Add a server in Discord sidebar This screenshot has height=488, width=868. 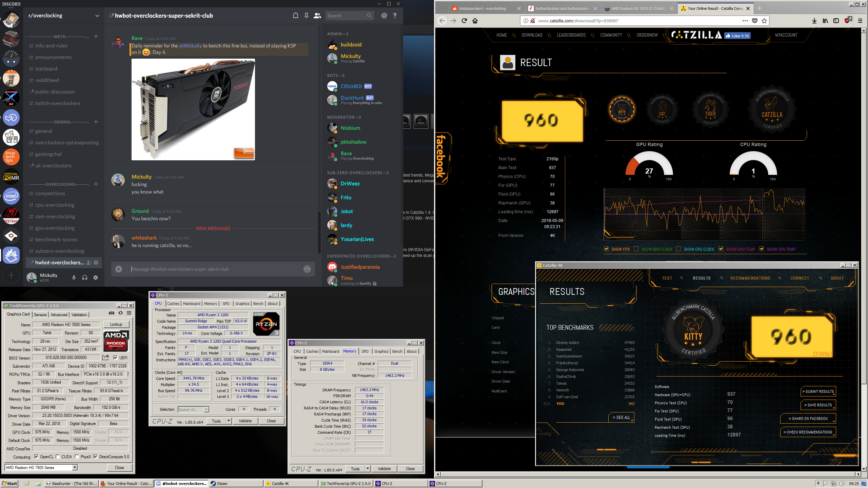pyautogui.click(x=11, y=275)
